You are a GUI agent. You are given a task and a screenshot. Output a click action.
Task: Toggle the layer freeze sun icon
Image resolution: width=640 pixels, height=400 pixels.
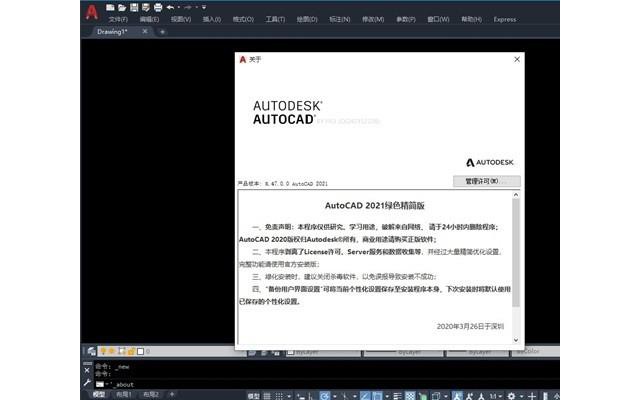pyautogui.click(x=112, y=351)
